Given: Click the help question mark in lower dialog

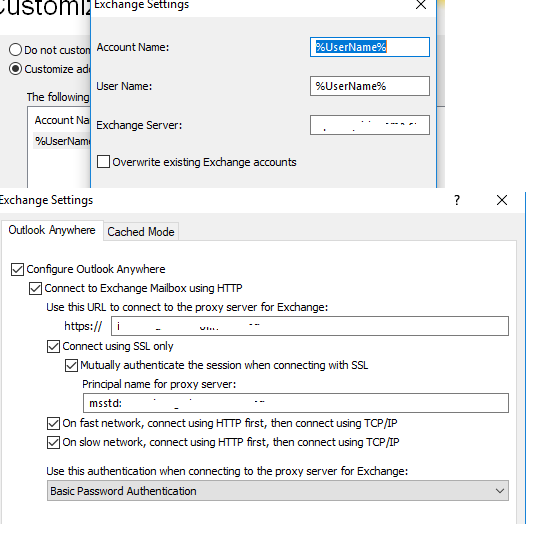Looking at the screenshot, I should pos(457,200).
